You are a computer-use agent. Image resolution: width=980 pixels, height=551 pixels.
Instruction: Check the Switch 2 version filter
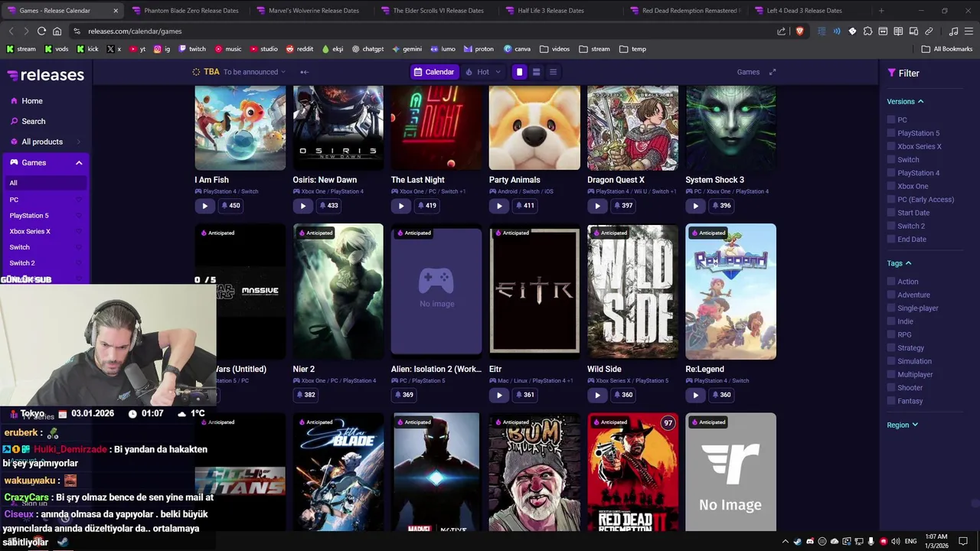coord(891,226)
